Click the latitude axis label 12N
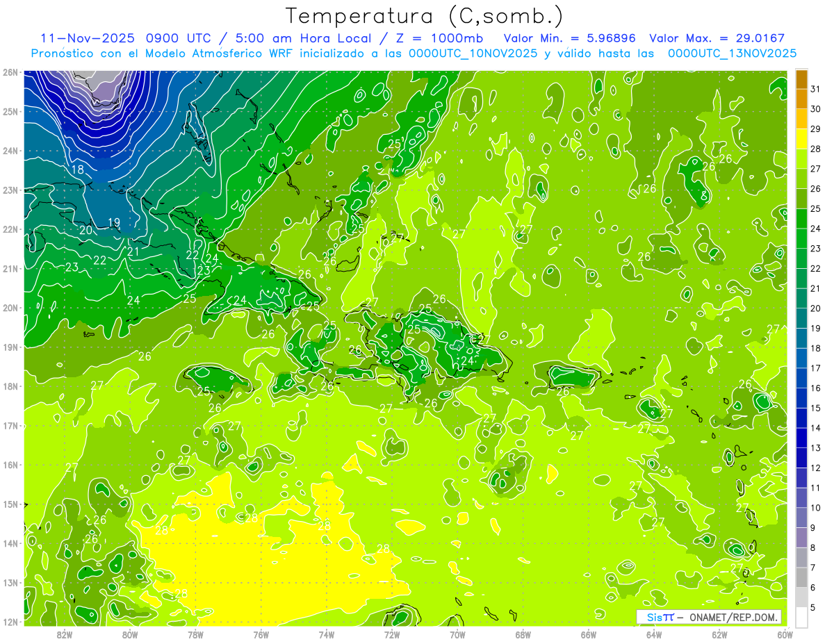This screenshot has width=834, height=644. [x=10, y=622]
